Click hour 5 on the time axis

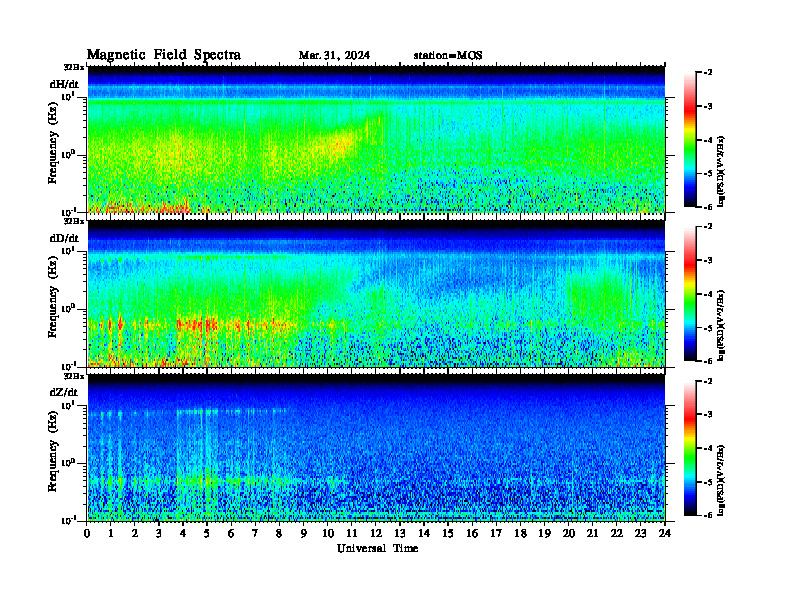207,534
